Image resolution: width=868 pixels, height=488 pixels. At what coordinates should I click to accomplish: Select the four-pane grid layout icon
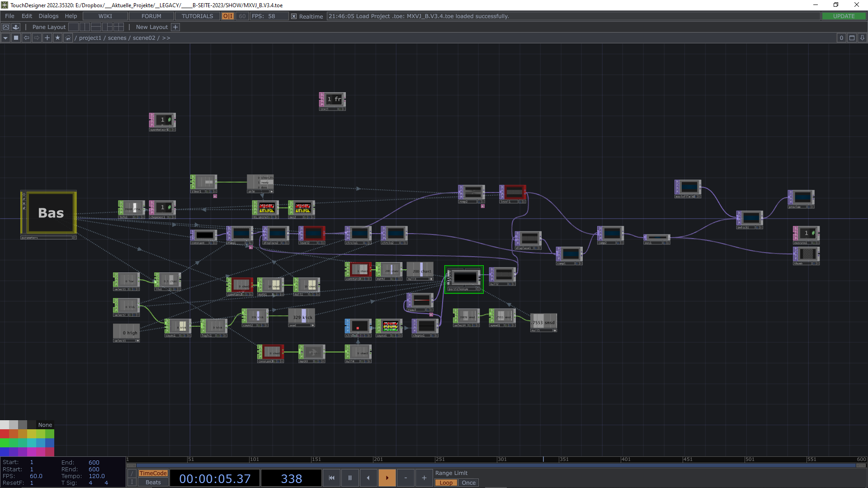click(x=118, y=27)
